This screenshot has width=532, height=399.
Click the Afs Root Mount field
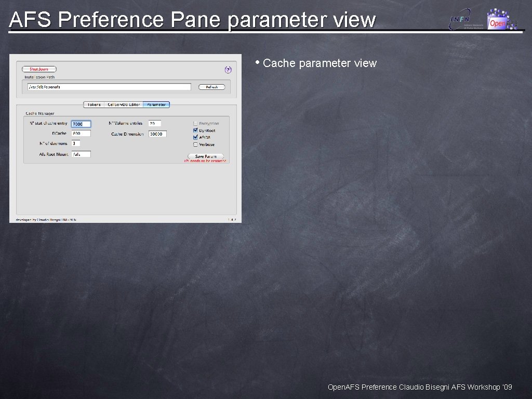[81, 154]
